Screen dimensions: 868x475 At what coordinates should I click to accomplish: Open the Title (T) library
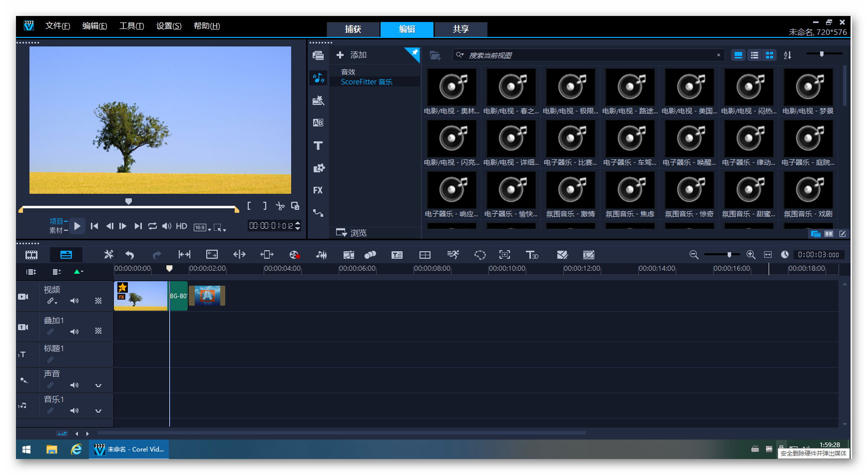pos(318,145)
